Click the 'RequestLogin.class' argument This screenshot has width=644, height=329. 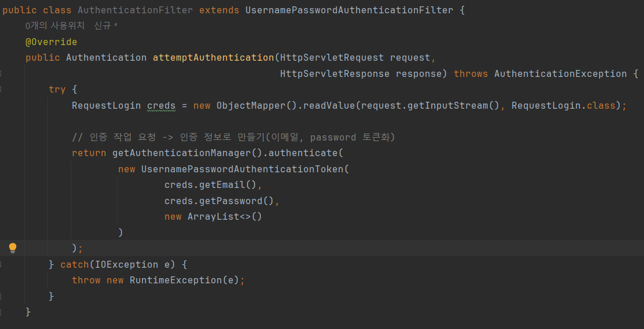564,106
